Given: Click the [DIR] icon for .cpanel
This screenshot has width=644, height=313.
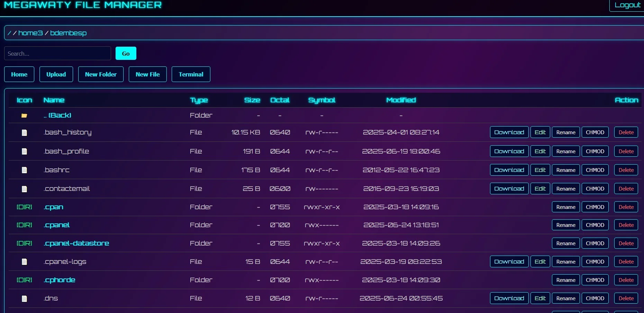Looking at the screenshot, I should pos(24,225).
